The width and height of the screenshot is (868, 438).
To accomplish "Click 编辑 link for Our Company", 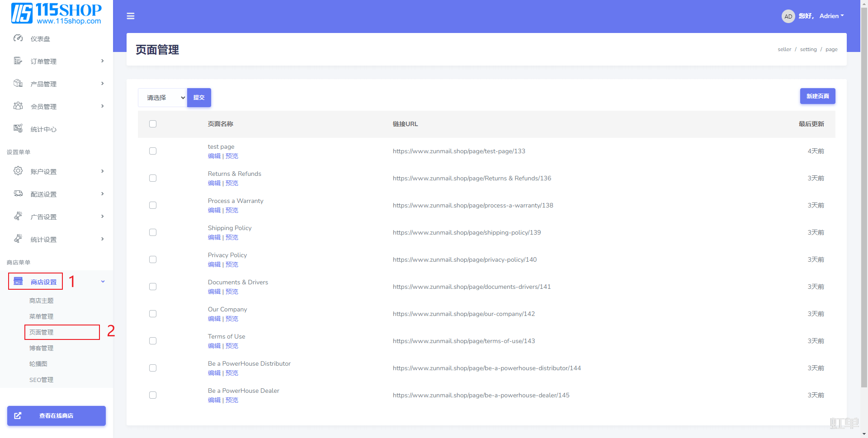I will [214, 319].
